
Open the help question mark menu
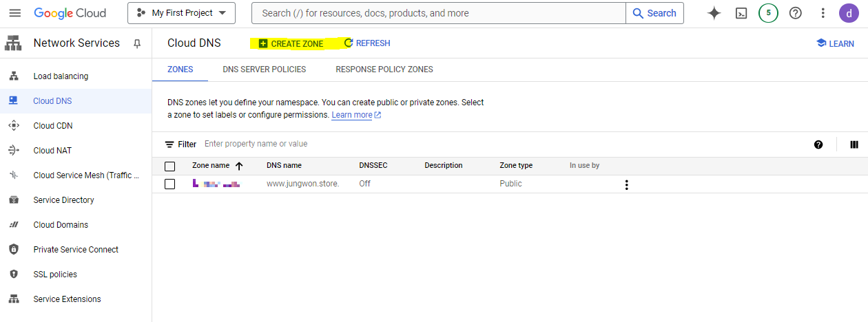click(796, 13)
